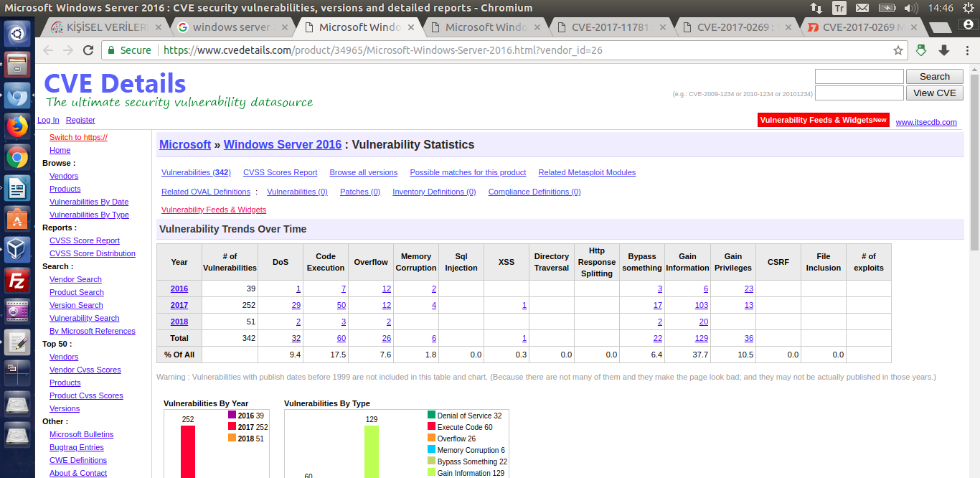Switch to the CVE-2017-11781 tab

click(610, 27)
